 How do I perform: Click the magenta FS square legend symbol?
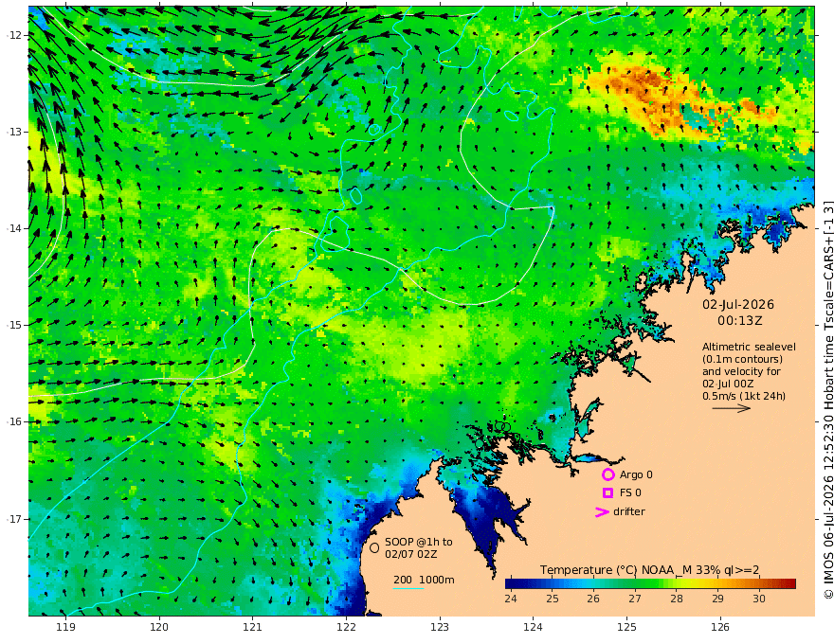coord(607,493)
